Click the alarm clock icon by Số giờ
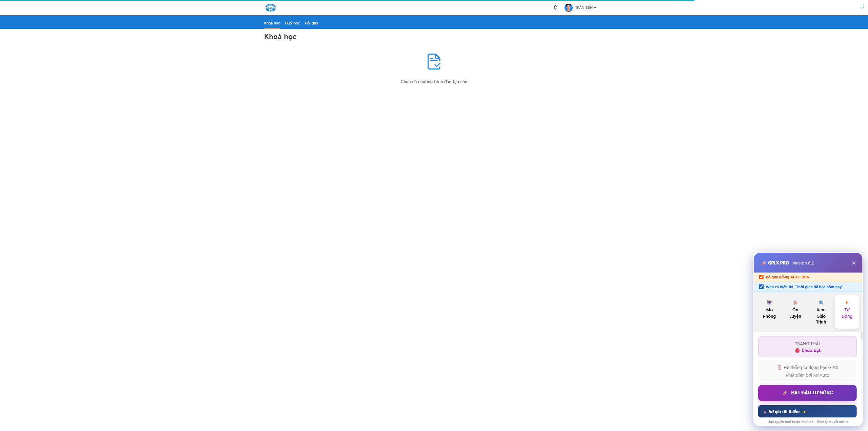Image resolution: width=868 pixels, height=431 pixels. (765, 412)
